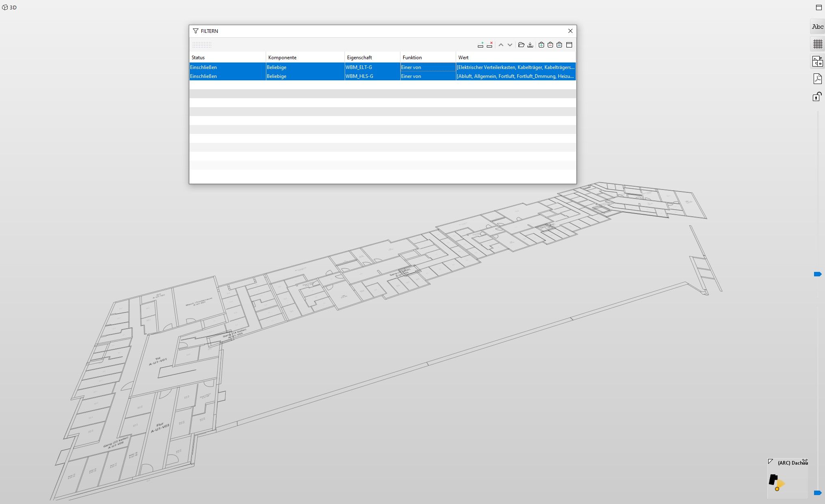Image resolution: width=825 pixels, height=504 pixels.
Task: Grab the dotted toolbar handle in Filtern
Action: pos(202,45)
